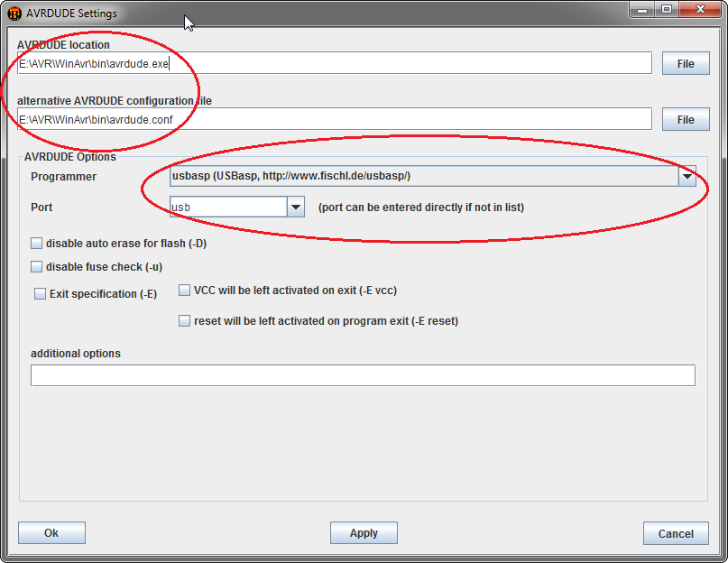
Task: Cancel the settings dialog
Action: pos(676,533)
